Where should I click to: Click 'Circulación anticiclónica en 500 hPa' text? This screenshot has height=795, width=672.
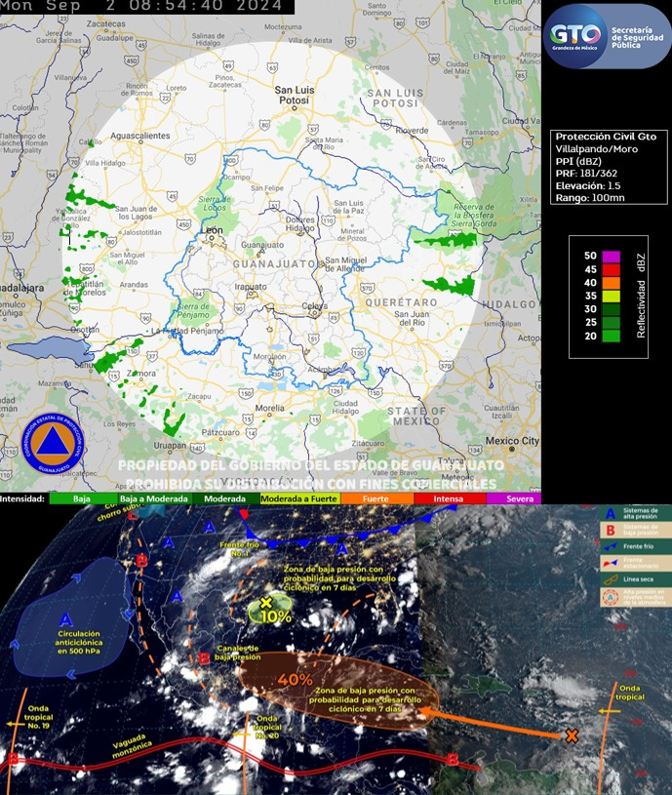79,642
